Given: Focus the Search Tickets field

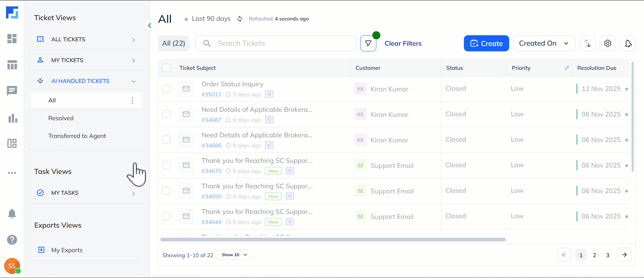Looking at the screenshot, I should pyautogui.click(x=276, y=43).
